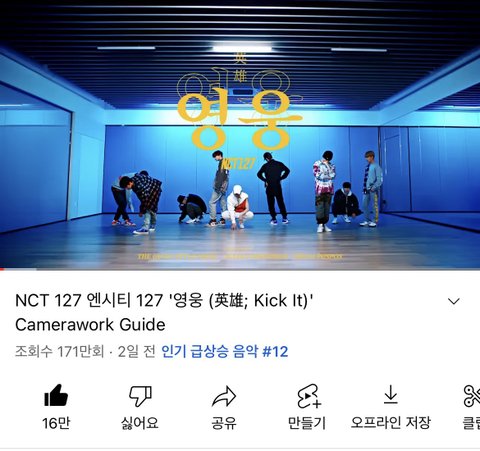
Task: Expand video description with chevron
Action: point(454,301)
